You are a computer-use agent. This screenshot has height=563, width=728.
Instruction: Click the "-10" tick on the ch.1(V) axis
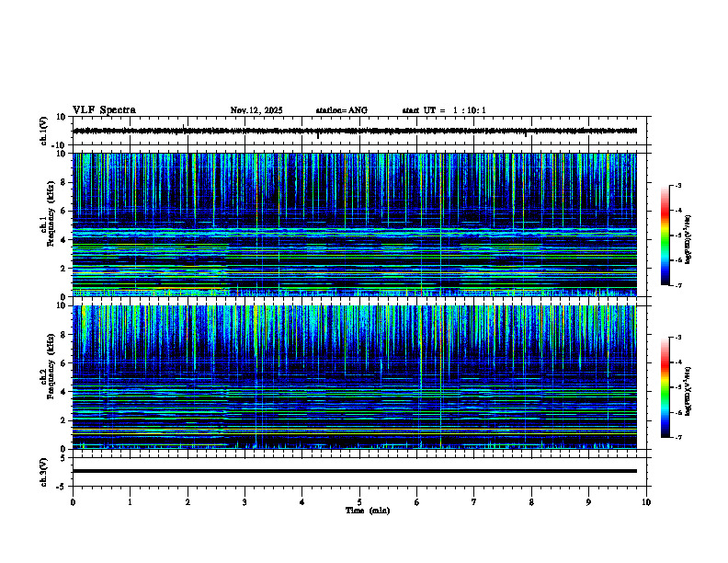click(x=59, y=145)
